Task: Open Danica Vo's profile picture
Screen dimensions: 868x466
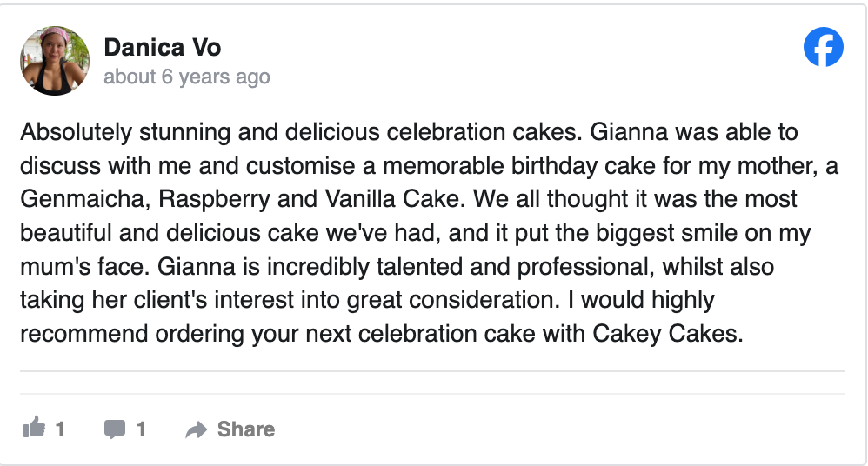Action: (x=55, y=61)
